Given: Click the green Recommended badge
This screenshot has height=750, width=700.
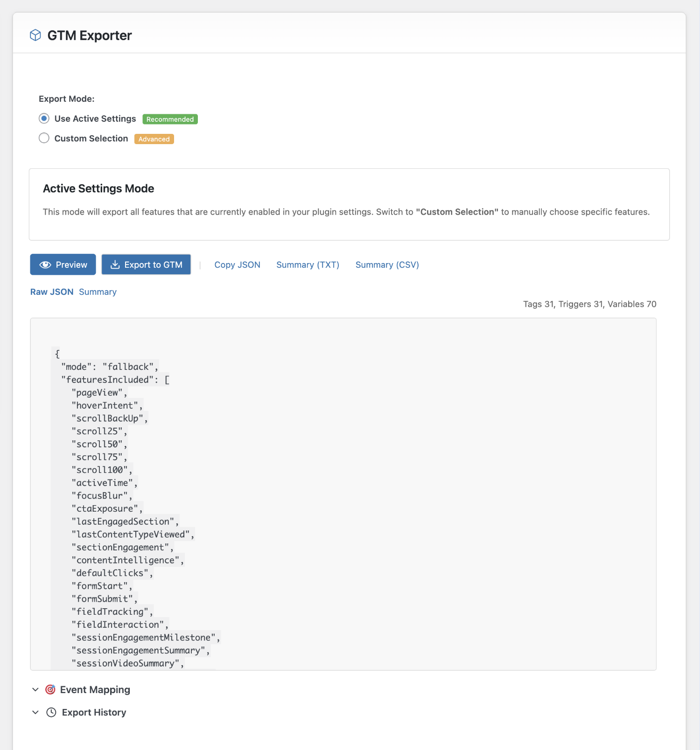Looking at the screenshot, I should [x=170, y=119].
